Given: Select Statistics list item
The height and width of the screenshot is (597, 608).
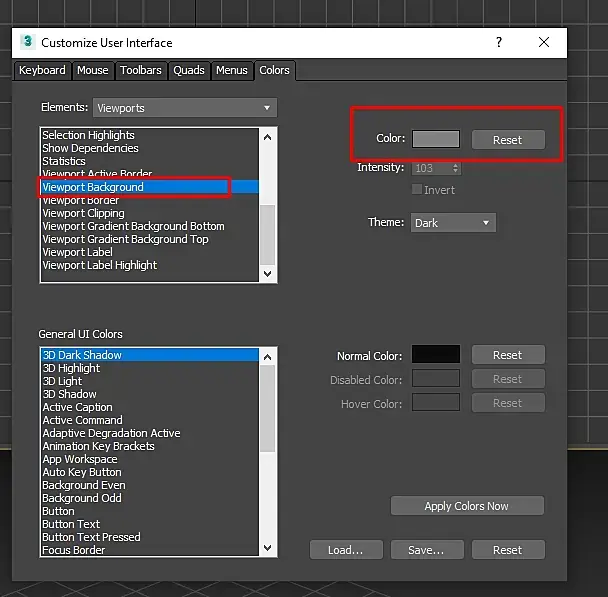Looking at the screenshot, I should click(150, 161).
